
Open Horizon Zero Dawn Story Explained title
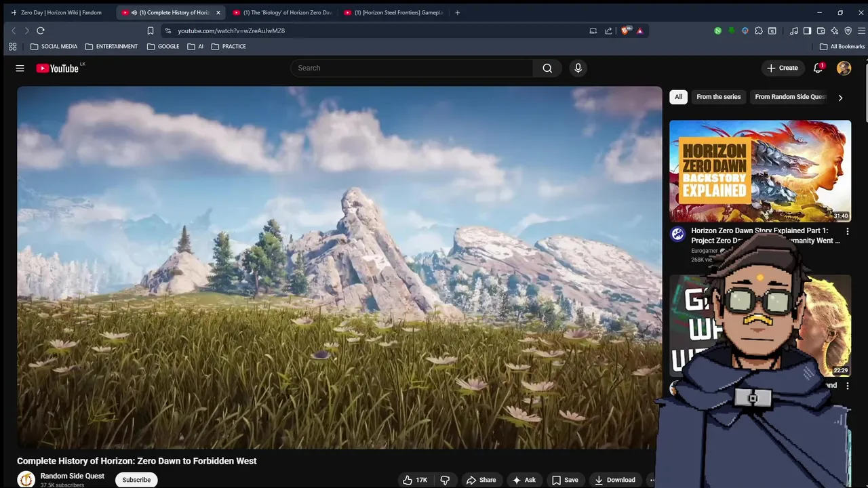tap(765, 235)
